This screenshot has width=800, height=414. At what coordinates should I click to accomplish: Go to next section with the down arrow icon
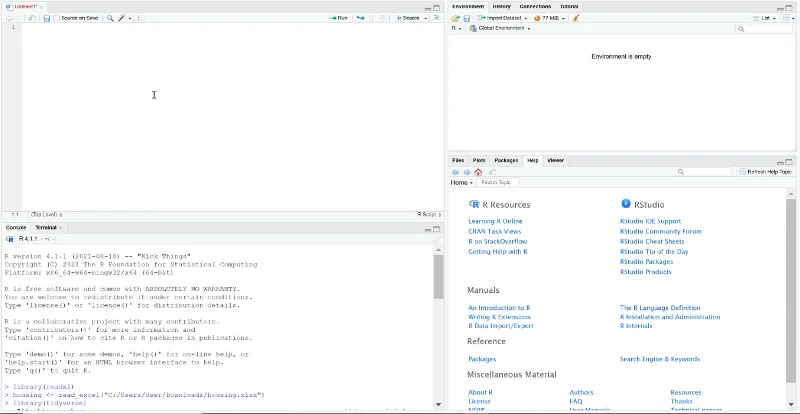[x=383, y=18]
